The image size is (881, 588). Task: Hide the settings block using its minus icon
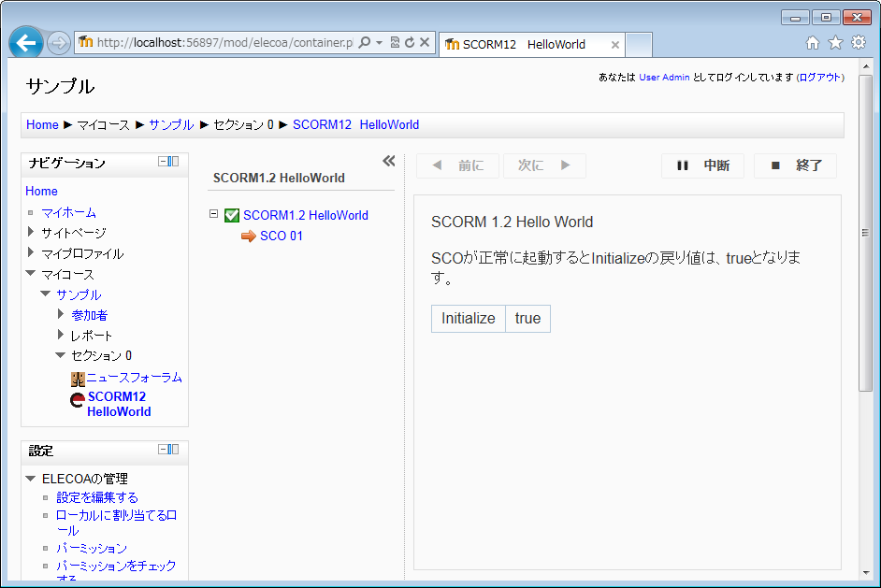163,450
